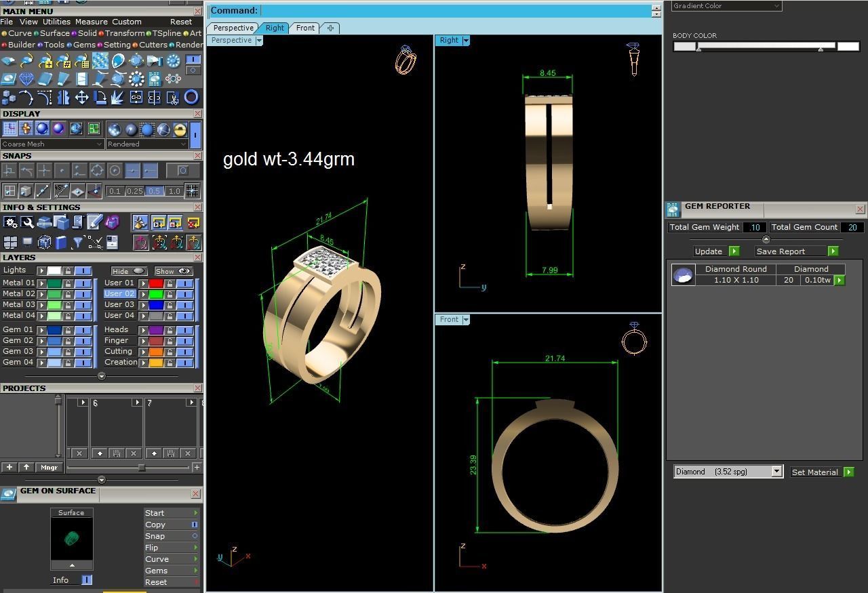The height and width of the screenshot is (593, 868).
Task: Toggle the Copy option in Gem on Surface
Action: 195,525
